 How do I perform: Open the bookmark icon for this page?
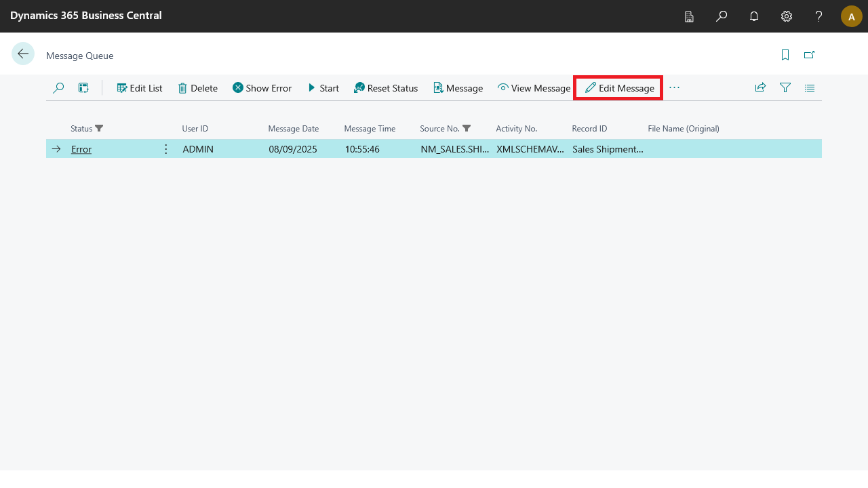785,55
